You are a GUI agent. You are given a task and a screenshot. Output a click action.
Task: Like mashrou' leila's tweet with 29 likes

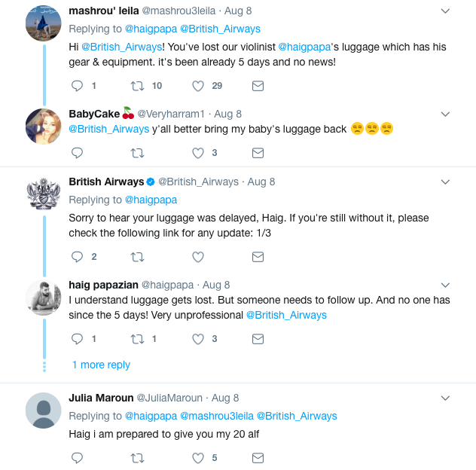pyautogui.click(x=198, y=86)
